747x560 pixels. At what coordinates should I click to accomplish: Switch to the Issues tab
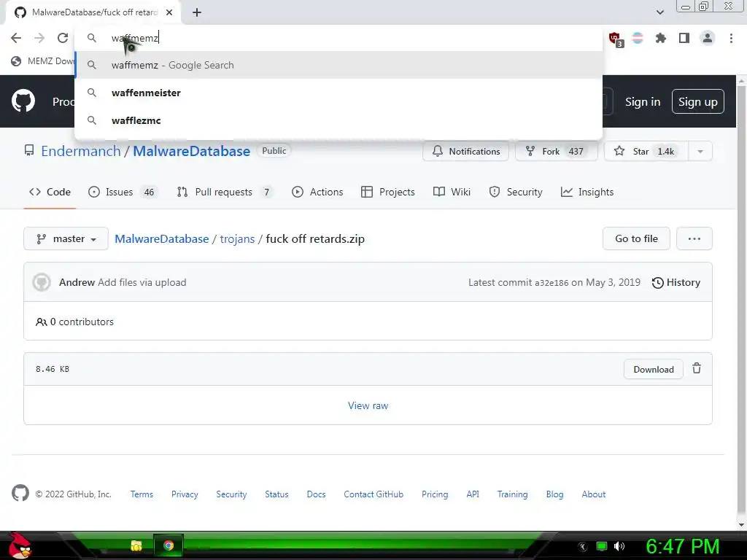coord(123,192)
